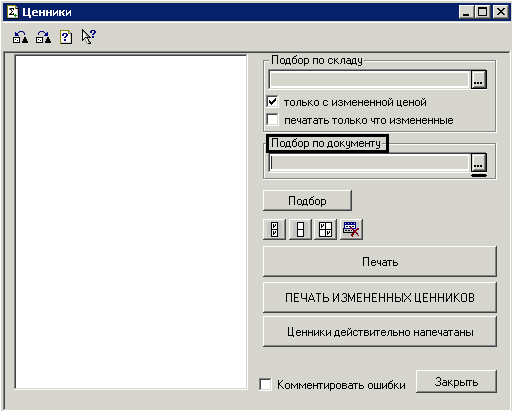Uncheck 'только с измененной ценой' checkbox

coord(272,101)
